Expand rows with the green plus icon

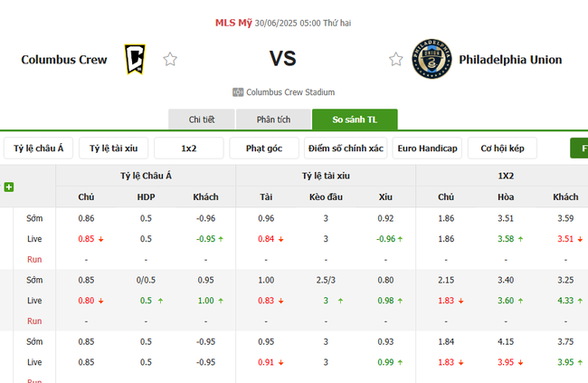click(x=9, y=187)
